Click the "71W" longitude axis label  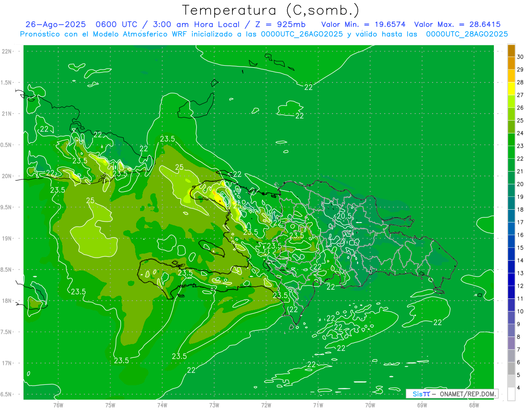pyautogui.click(x=318, y=405)
